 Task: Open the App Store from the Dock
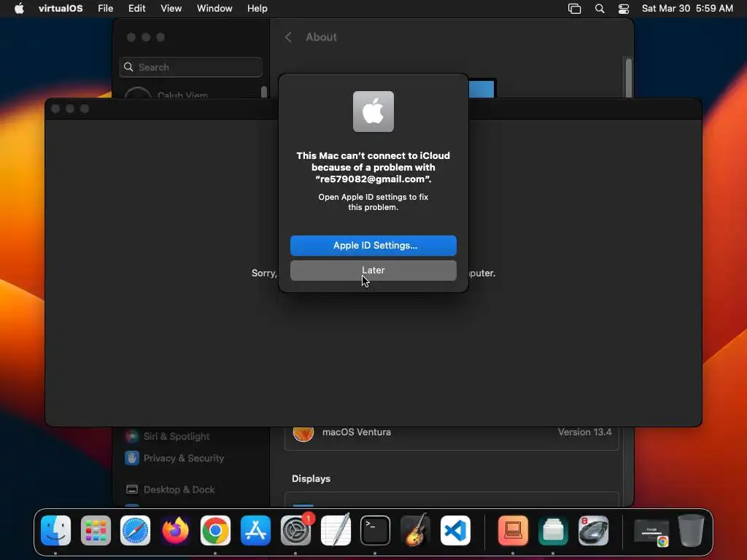(x=255, y=531)
